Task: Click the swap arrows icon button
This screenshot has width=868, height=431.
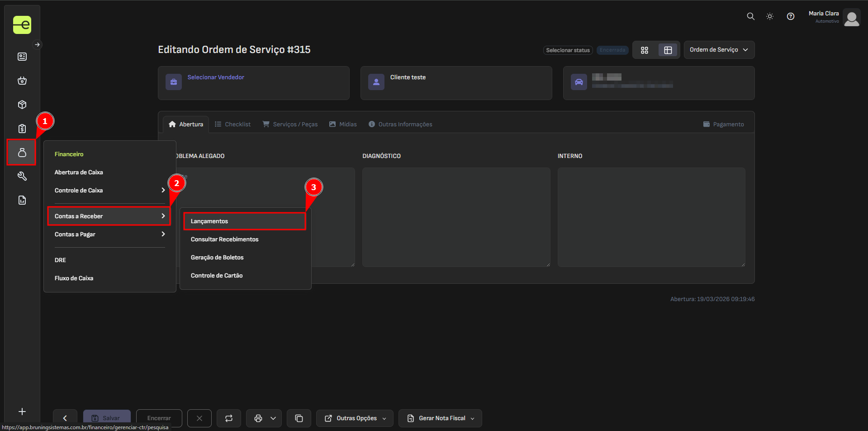Action: click(229, 418)
